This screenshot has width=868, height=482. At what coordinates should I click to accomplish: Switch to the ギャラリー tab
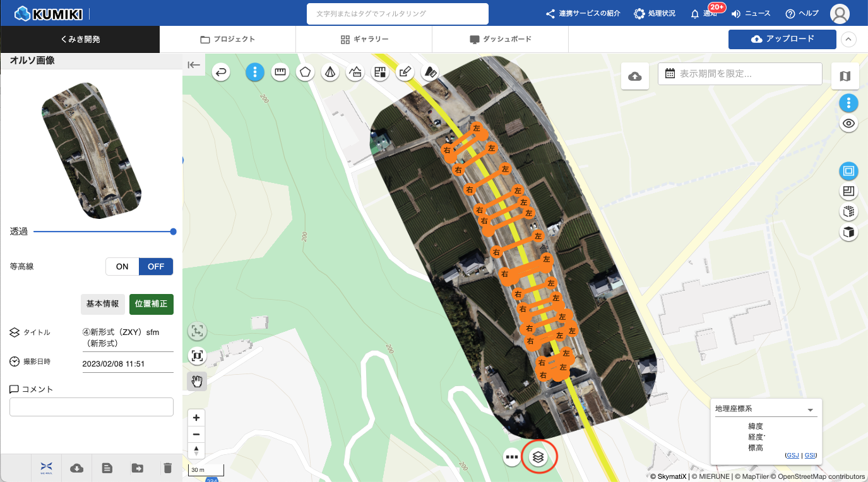[x=364, y=39]
